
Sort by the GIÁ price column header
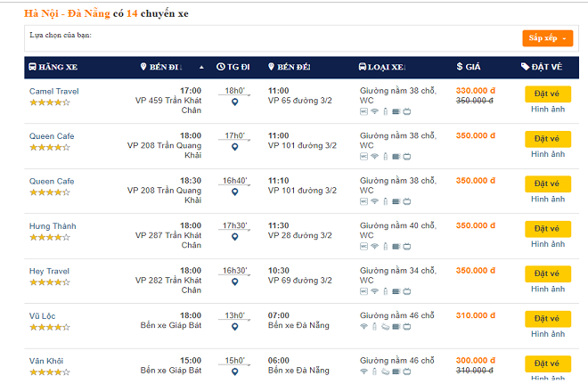[x=472, y=67]
